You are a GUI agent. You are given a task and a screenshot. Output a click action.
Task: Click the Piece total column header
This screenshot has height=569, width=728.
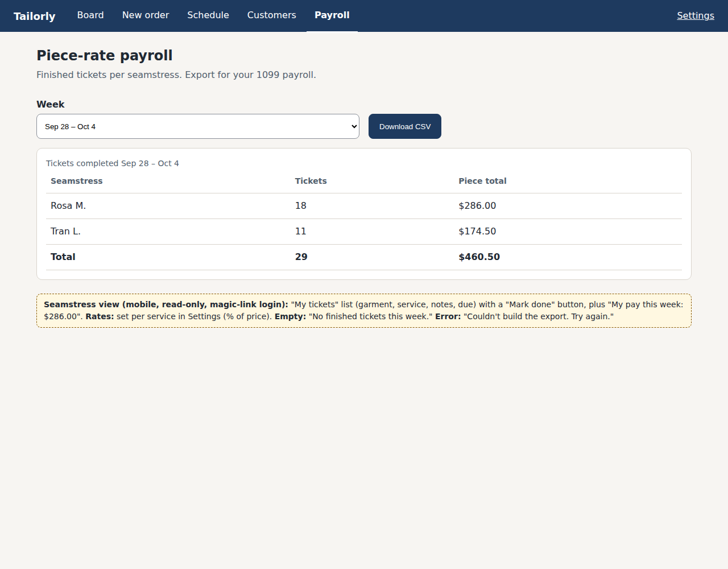[482, 181]
